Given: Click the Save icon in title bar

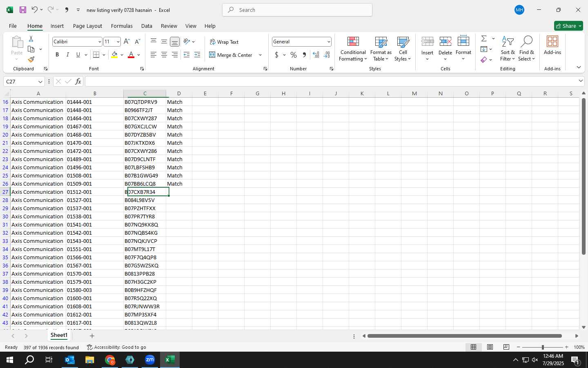Looking at the screenshot, I should pos(23,10).
